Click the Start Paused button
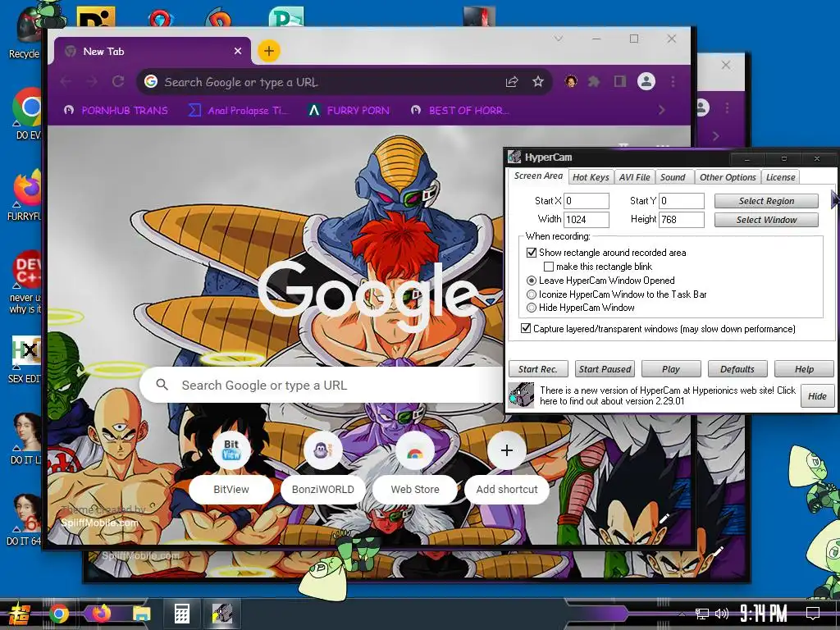Image resolution: width=840 pixels, height=630 pixels. coord(605,369)
